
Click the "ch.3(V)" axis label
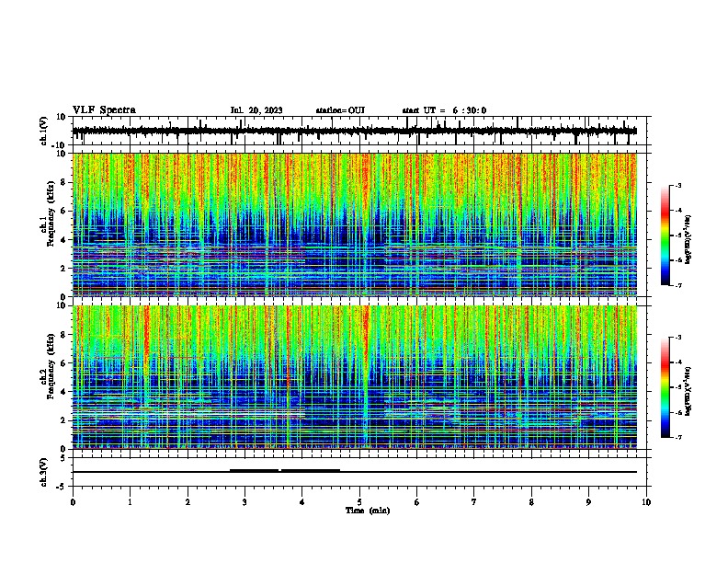(44, 473)
